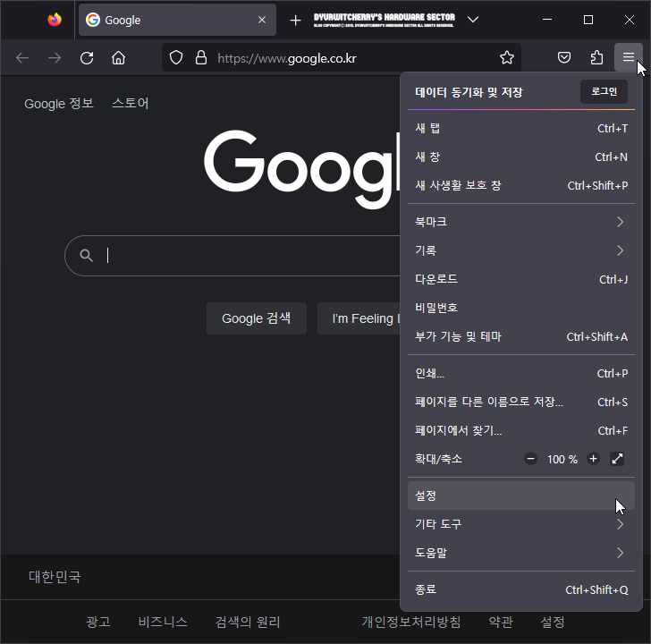This screenshot has height=644, width=651.
Task: Open 개인정보처리방침 footer link
Action: tap(411, 622)
